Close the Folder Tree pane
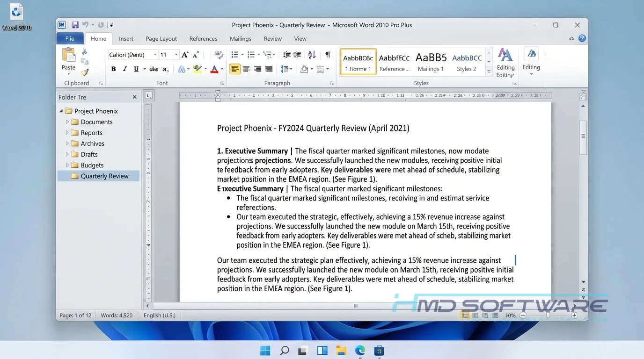This screenshot has height=359, width=644. tap(135, 97)
